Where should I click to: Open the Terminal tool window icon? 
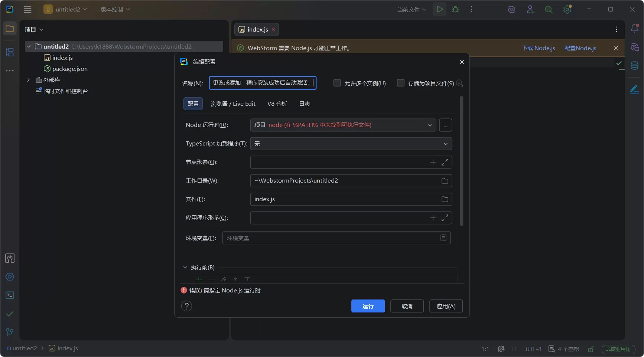(10, 295)
